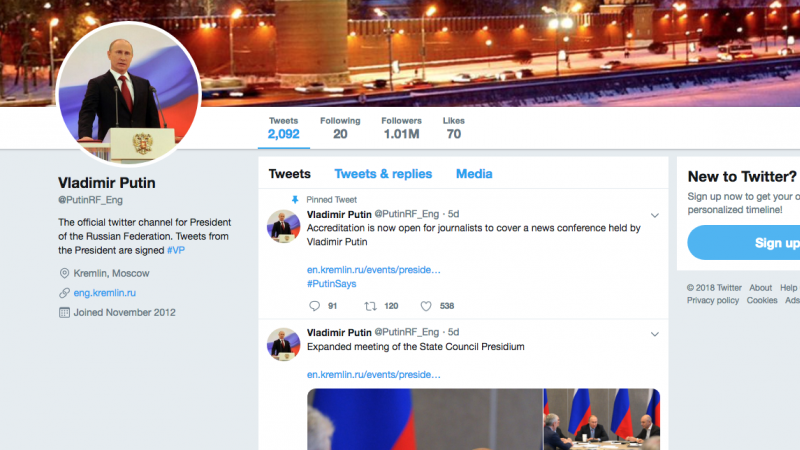
Task: Retweet the pinned accreditation tweet
Action: point(370,306)
